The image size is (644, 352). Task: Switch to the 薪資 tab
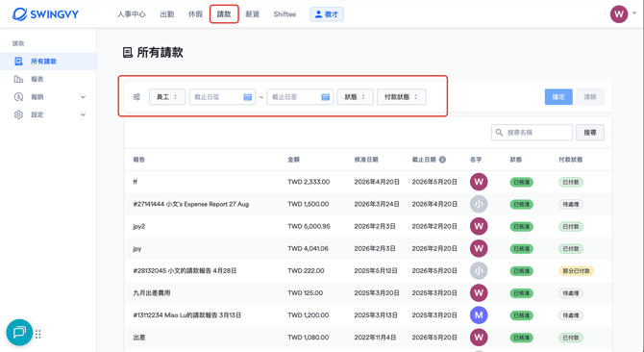(252, 14)
